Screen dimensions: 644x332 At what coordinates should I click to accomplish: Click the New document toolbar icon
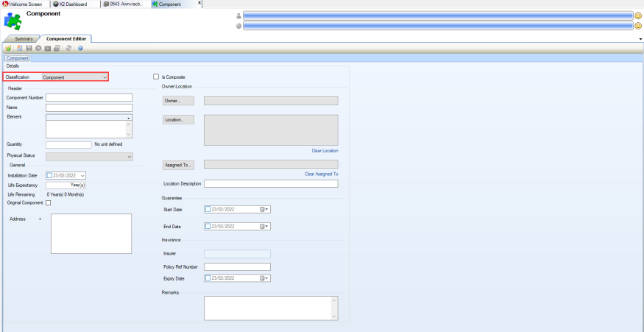(20, 48)
